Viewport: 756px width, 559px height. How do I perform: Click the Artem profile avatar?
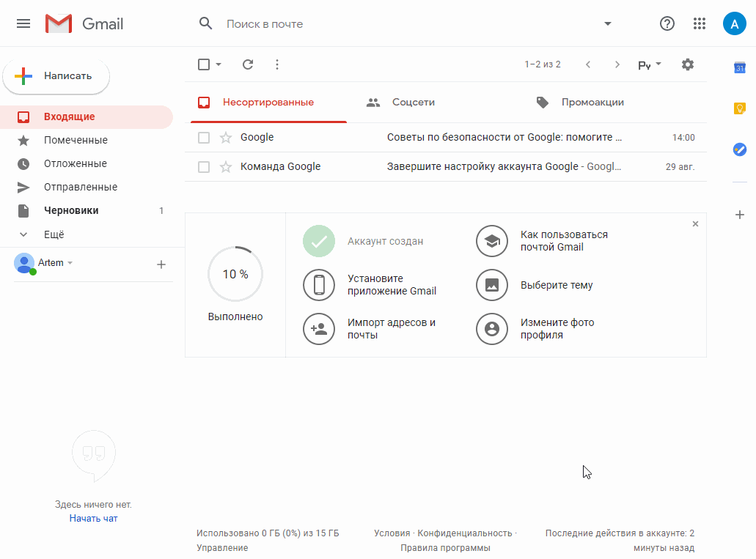click(x=24, y=263)
